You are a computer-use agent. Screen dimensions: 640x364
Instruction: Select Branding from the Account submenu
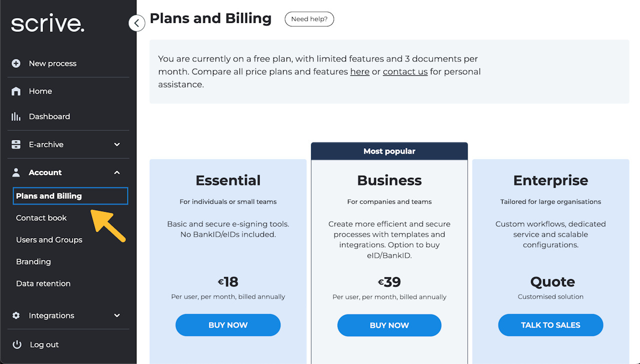pos(33,262)
